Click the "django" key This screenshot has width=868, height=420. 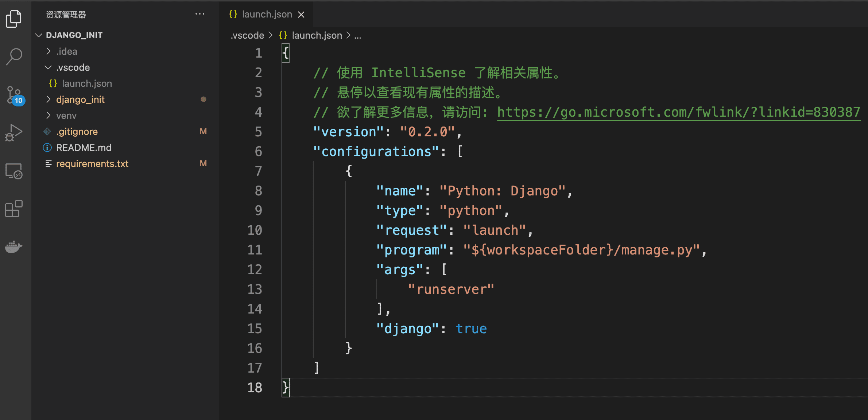408,328
